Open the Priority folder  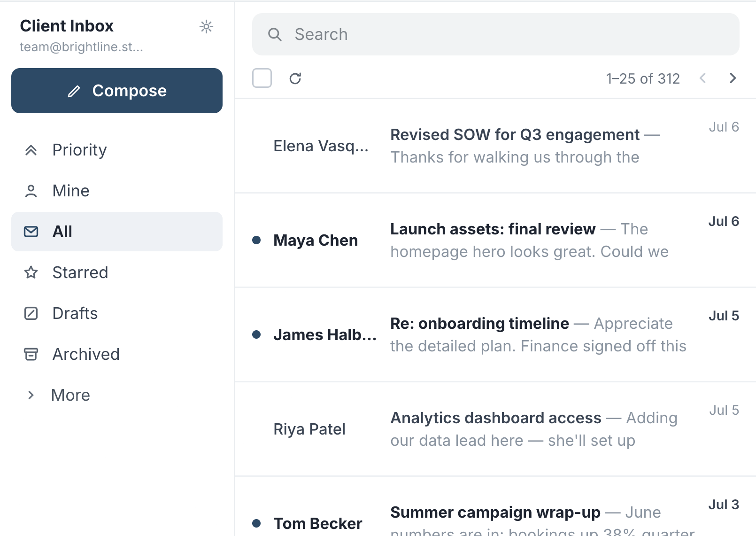[117, 150]
